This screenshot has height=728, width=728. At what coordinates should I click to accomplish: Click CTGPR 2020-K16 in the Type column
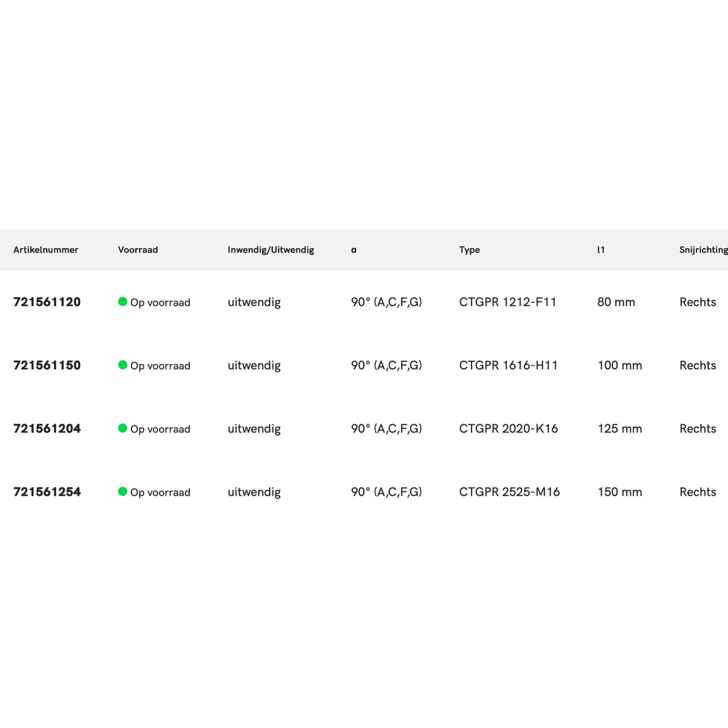508,429
